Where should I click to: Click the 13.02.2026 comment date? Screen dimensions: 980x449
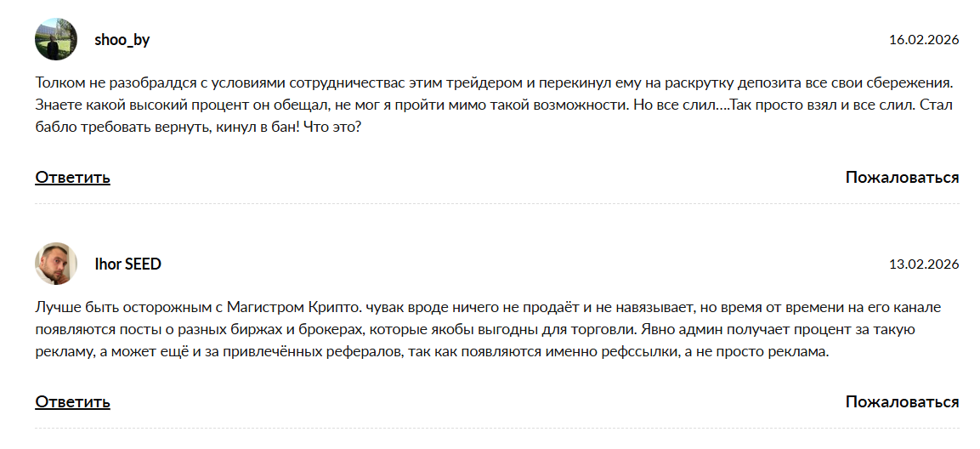pyautogui.click(x=924, y=264)
